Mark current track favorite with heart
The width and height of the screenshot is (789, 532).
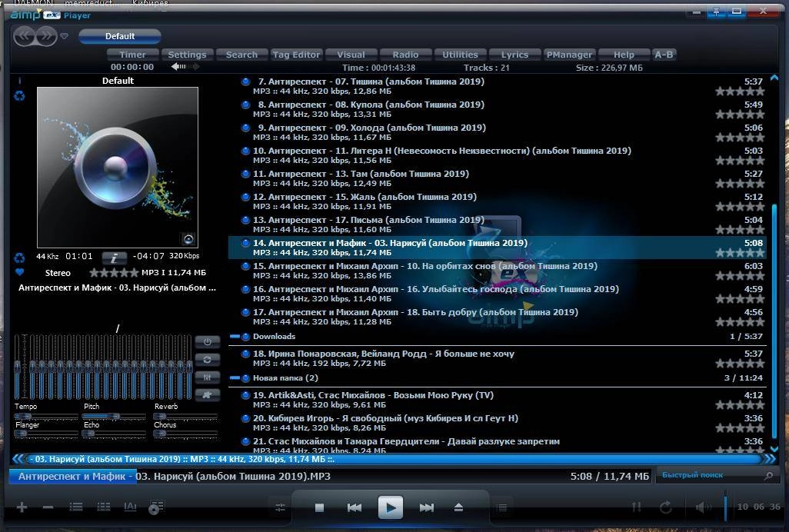[x=20, y=273]
